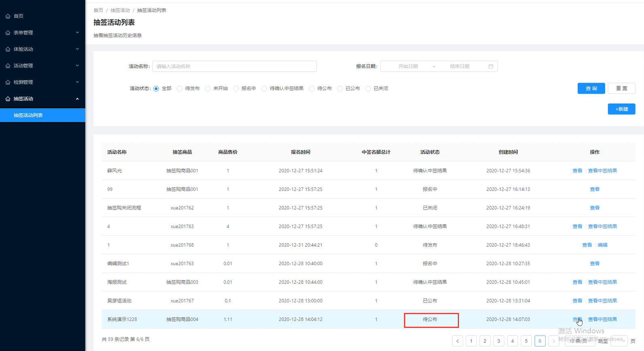The height and width of the screenshot is (351, 644).
Task: Click the 创建时间 column header
Action: pyautogui.click(x=508, y=152)
